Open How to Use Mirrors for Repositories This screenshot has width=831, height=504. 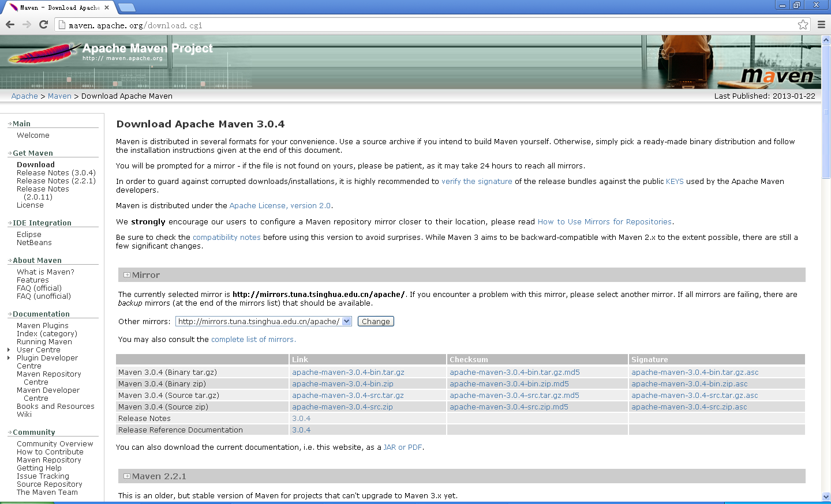click(x=605, y=222)
